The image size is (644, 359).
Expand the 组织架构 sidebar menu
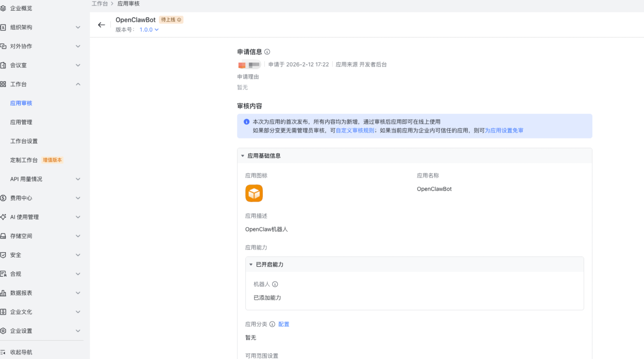pos(78,27)
